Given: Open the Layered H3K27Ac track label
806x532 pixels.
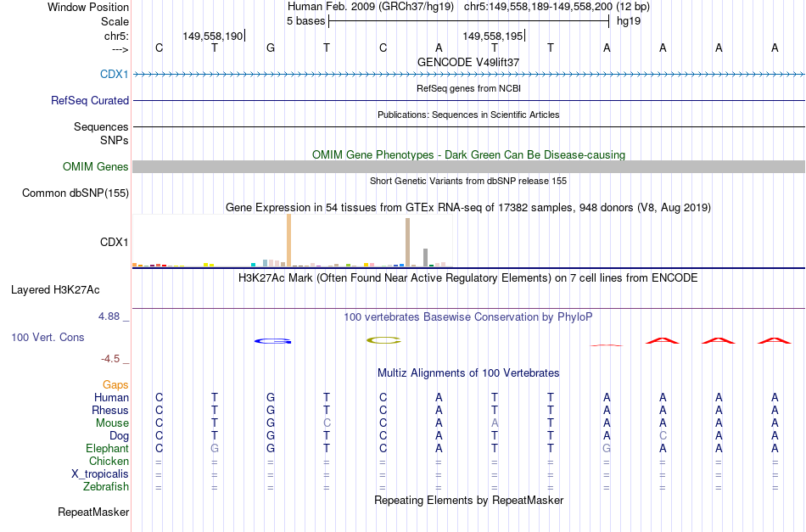Looking at the screenshot, I should pyautogui.click(x=55, y=290).
